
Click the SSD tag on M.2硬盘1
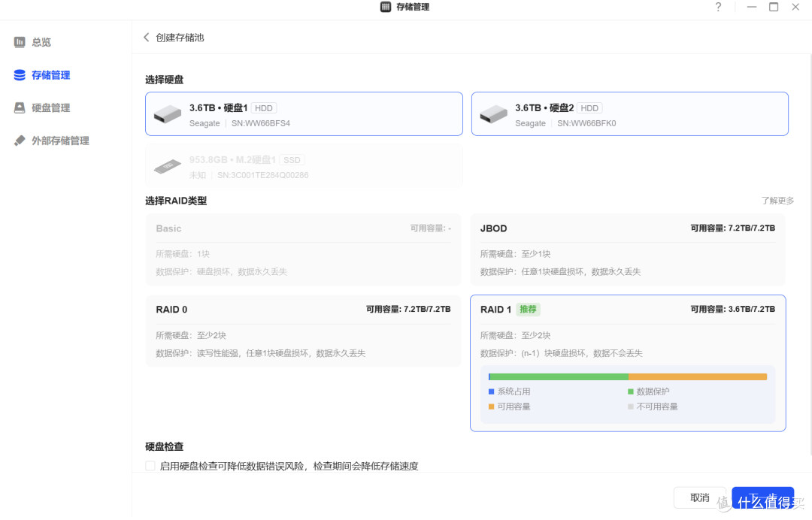(292, 160)
